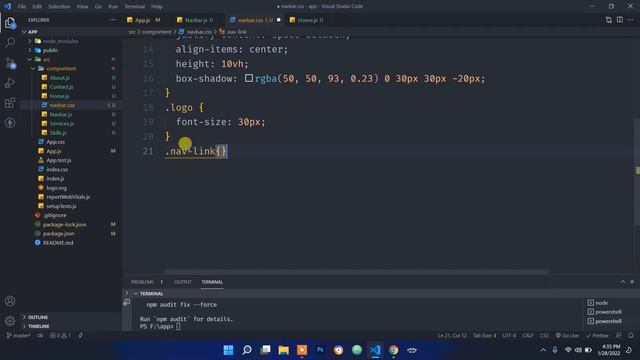Open the Source Control view
640x360 pixels.
click(x=10, y=63)
